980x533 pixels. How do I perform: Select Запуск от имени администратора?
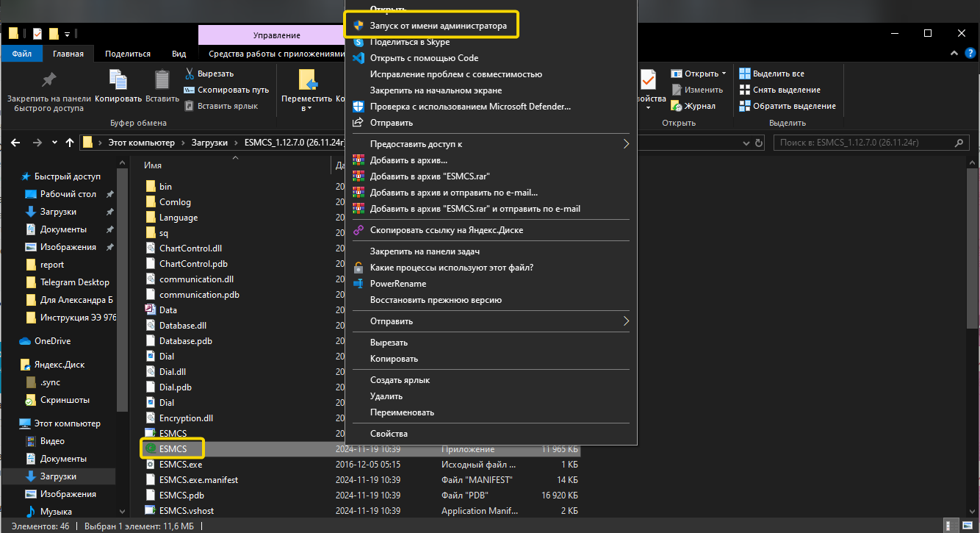(438, 26)
